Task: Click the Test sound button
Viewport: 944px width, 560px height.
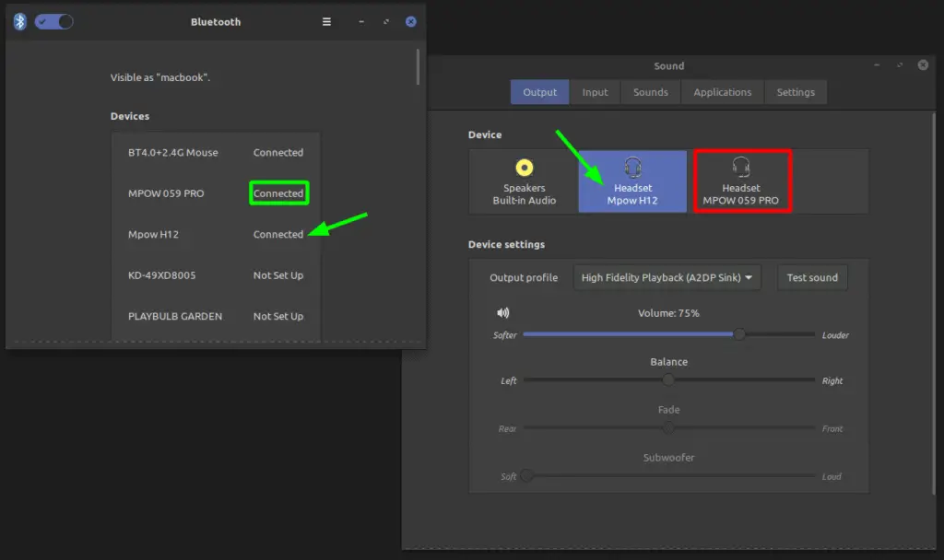Action: click(811, 277)
